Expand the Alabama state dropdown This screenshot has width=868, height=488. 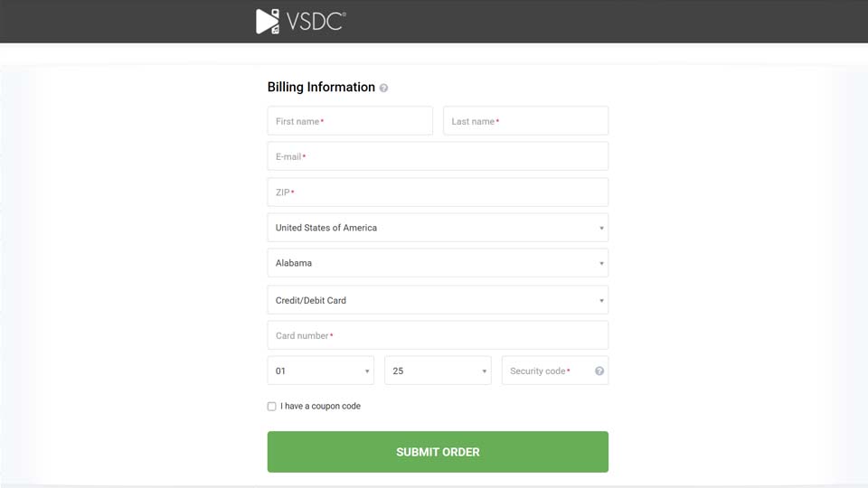click(438, 263)
